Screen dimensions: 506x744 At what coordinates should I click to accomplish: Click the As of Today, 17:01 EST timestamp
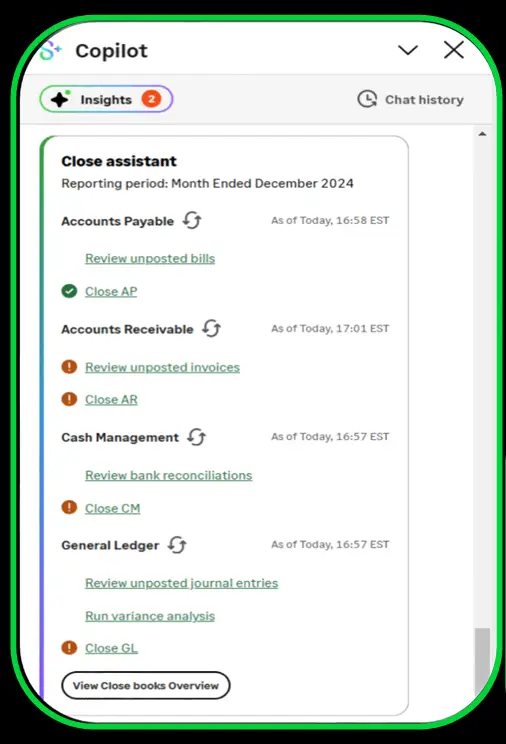click(x=330, y=328)
